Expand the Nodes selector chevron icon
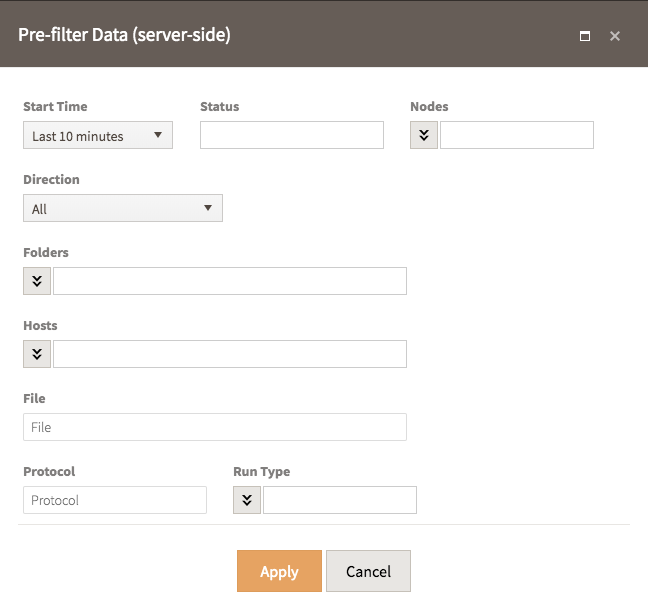The image size is (648, 602). click(x=424, y=135)
